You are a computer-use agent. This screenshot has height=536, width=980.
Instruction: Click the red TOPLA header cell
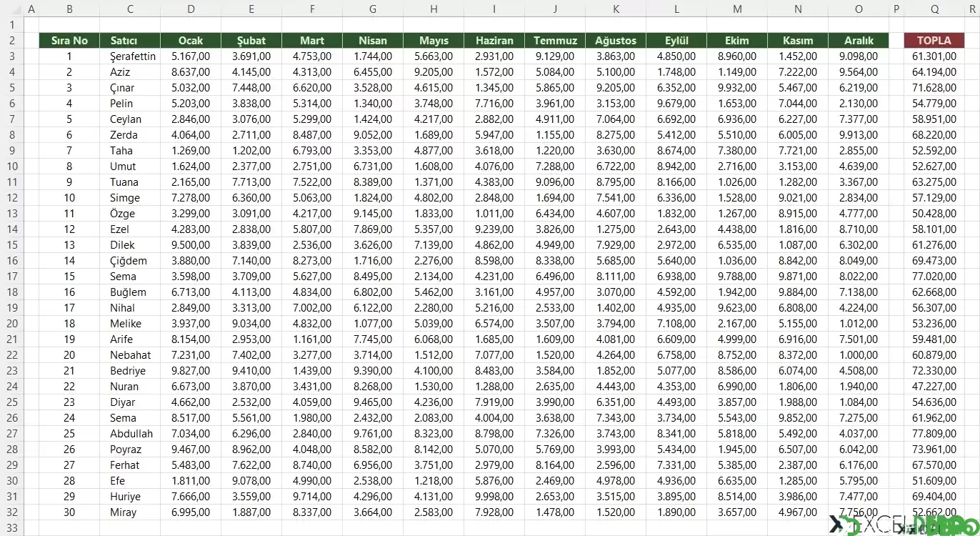[934, 41]
